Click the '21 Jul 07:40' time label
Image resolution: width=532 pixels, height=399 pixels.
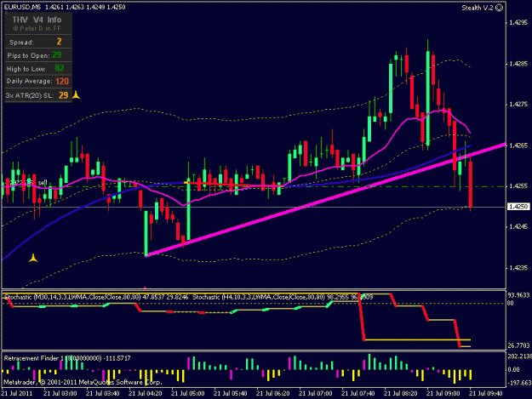[x=358, y=394]
